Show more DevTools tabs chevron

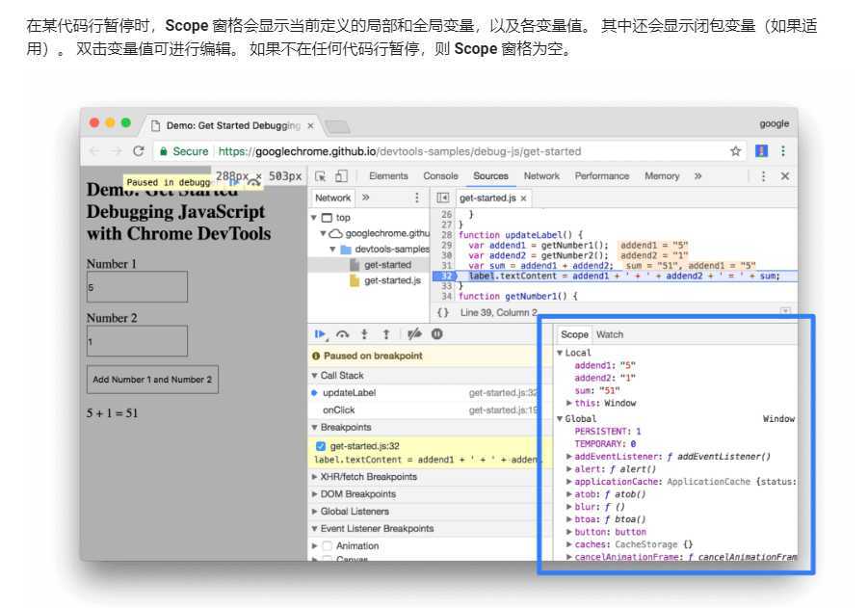(697, 176)
